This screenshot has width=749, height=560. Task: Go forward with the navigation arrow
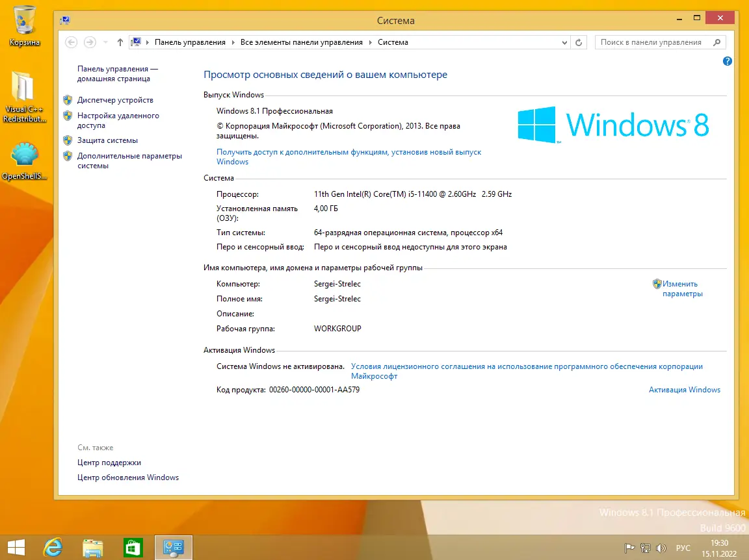click(89, 42)
